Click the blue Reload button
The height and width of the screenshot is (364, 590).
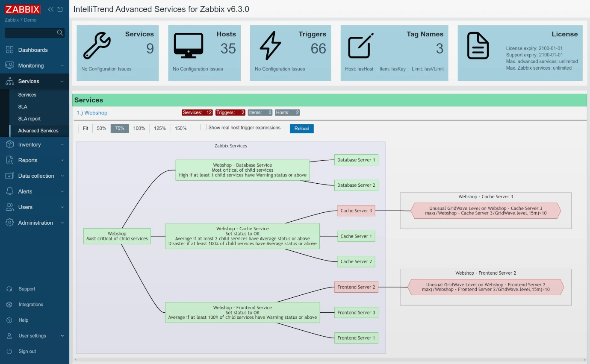tap(301, 129)
